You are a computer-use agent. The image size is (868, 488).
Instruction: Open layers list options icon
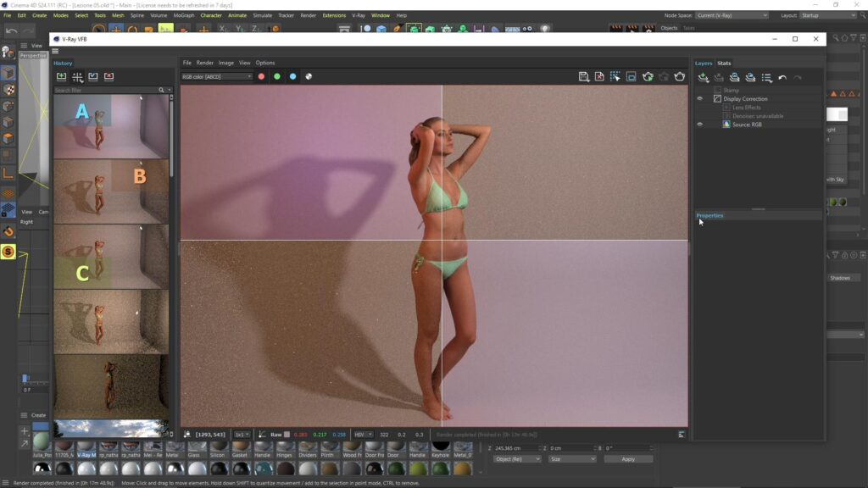pos(766,77)
